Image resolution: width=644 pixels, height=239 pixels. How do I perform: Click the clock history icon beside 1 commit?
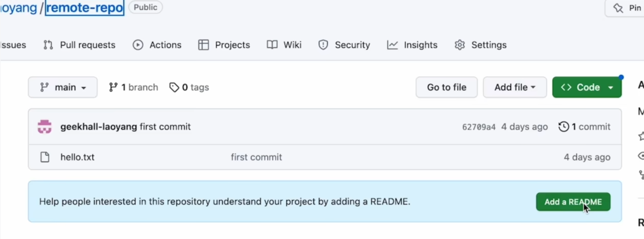[x=564, y=127]
